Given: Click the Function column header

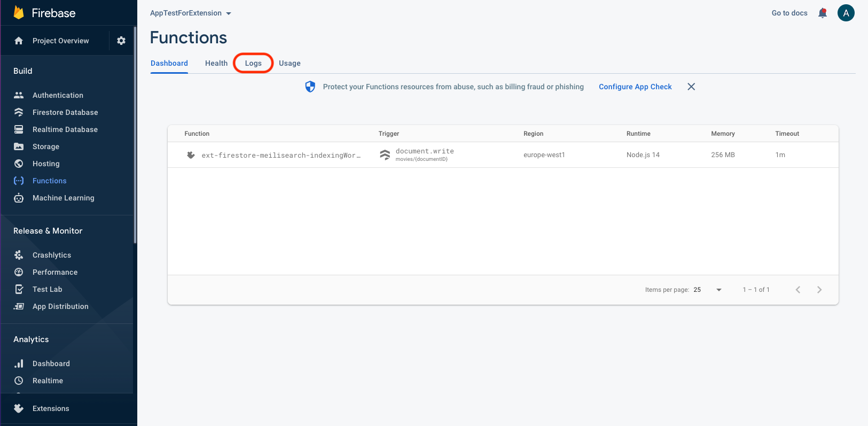Looking at the screenshot, I should point(197,134).
